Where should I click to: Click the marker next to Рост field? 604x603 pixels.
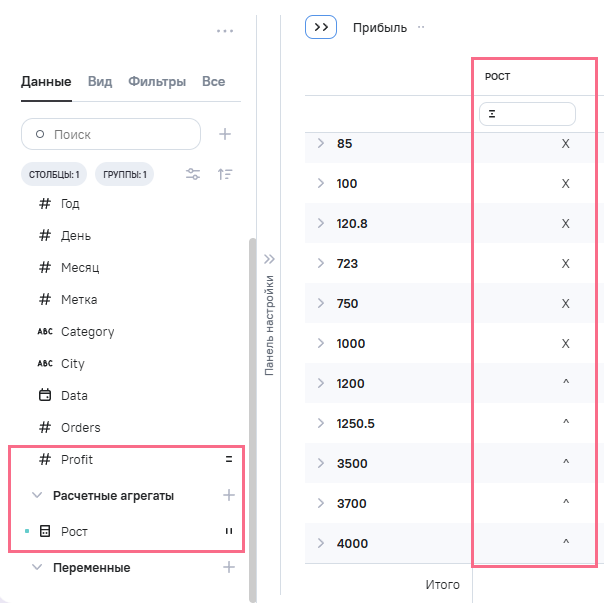[228, 532]
